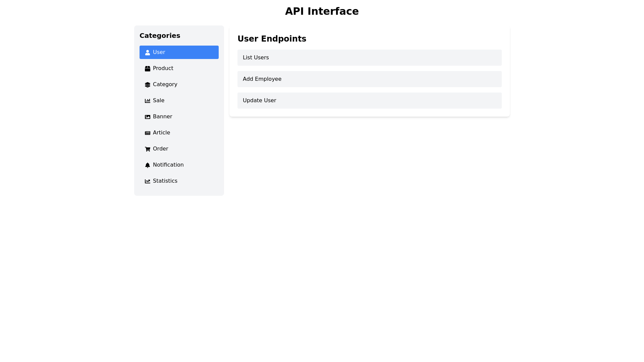
Task: Click the user silhouette icon
Action: tap(148, 53)
